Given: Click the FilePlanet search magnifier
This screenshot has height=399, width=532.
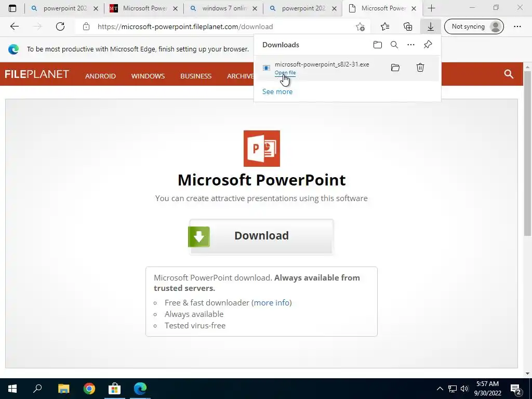Looking at the screenshot, I should (x=509, y=74).
